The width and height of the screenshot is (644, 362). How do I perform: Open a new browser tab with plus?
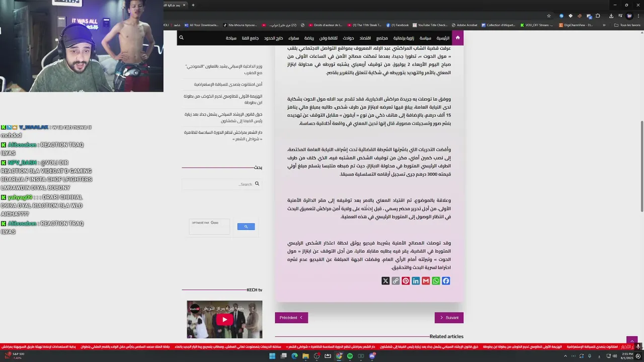click(x=193, y=5)
